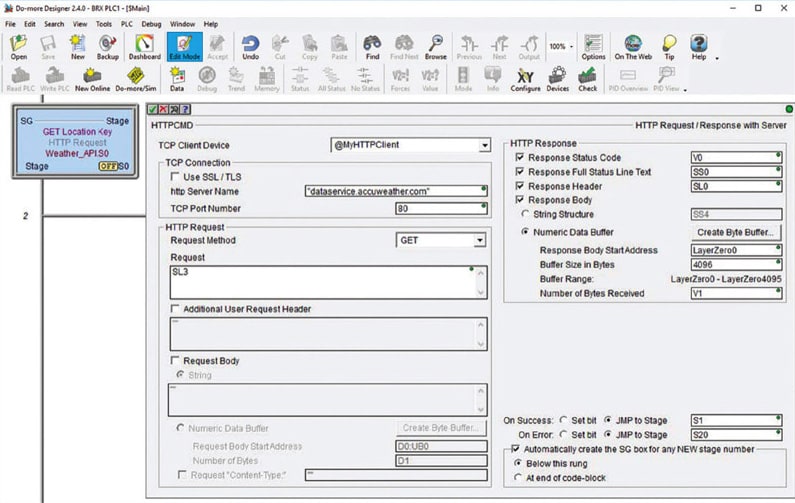The width and height of the screenshot is (795, 503).
Task: Select On Error Set bit radio button
Action: (x=563, y=435)
